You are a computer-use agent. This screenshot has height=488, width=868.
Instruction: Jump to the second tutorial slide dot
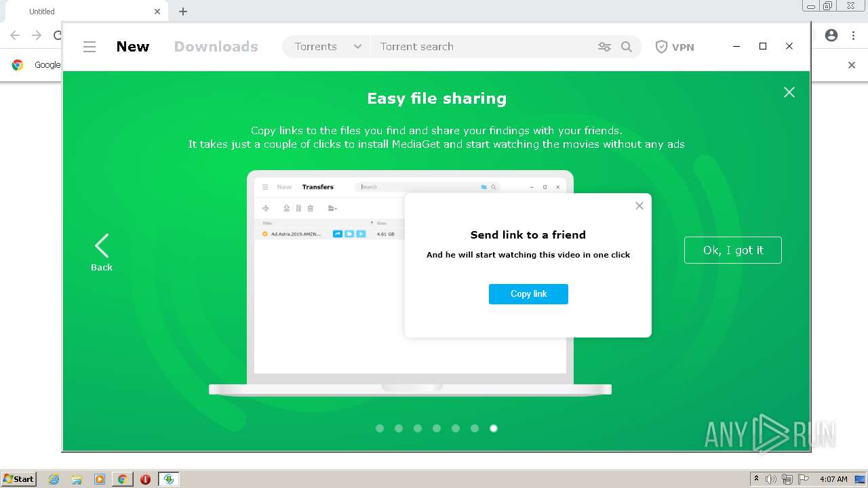399,428
